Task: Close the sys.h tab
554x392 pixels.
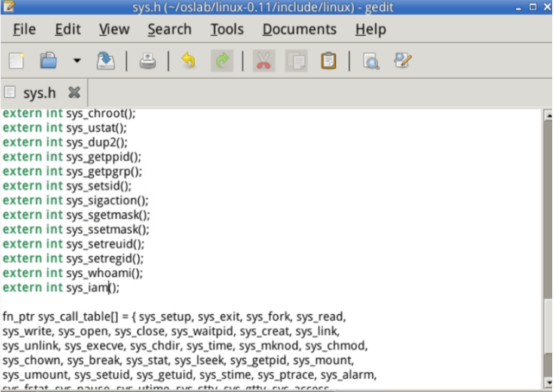Action: [x=74, y=93]
